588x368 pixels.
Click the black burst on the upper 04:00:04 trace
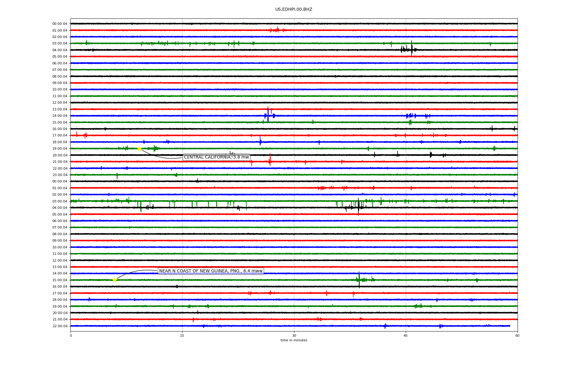pos(409,49)
